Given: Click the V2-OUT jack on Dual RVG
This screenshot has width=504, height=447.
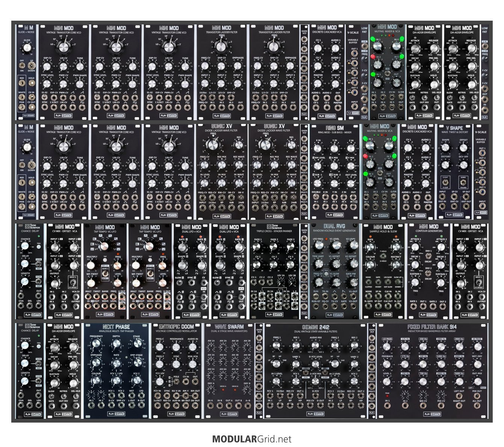Looking at the screenshot, I should coord(353,306).
